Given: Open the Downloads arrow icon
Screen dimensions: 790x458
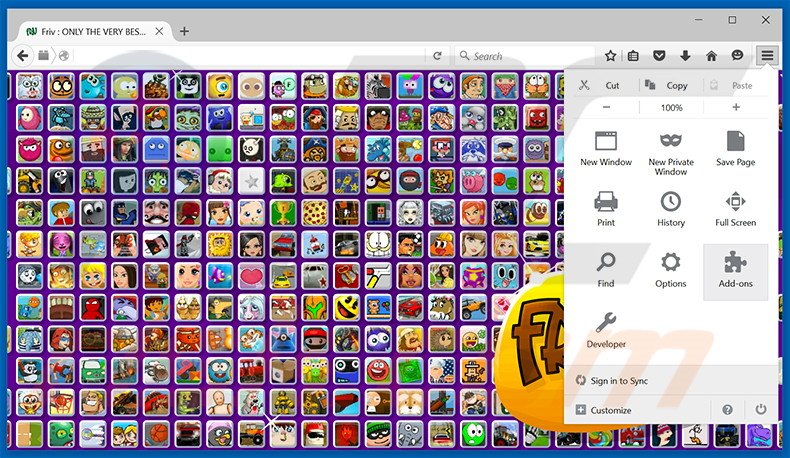Looking at the screenshot, I should 685,55.
